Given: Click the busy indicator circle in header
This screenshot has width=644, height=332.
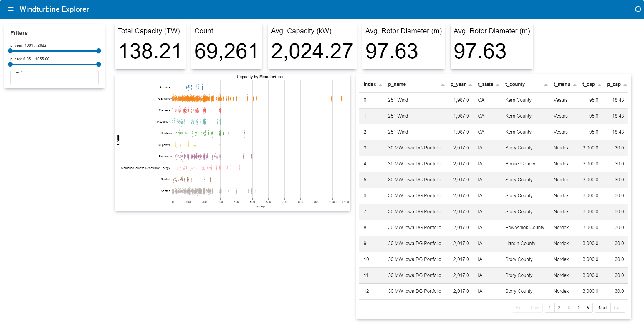Looking at the screenshot, I should point(638,9).
